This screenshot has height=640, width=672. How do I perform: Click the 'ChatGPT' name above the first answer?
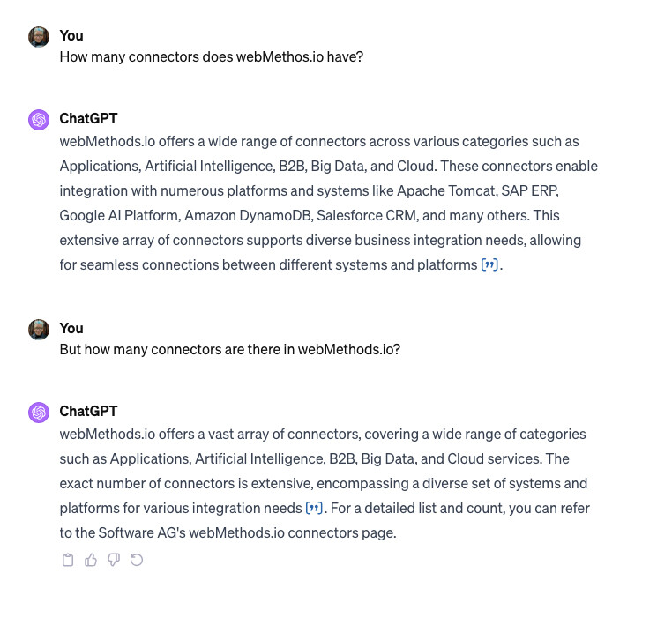point(88,118)
